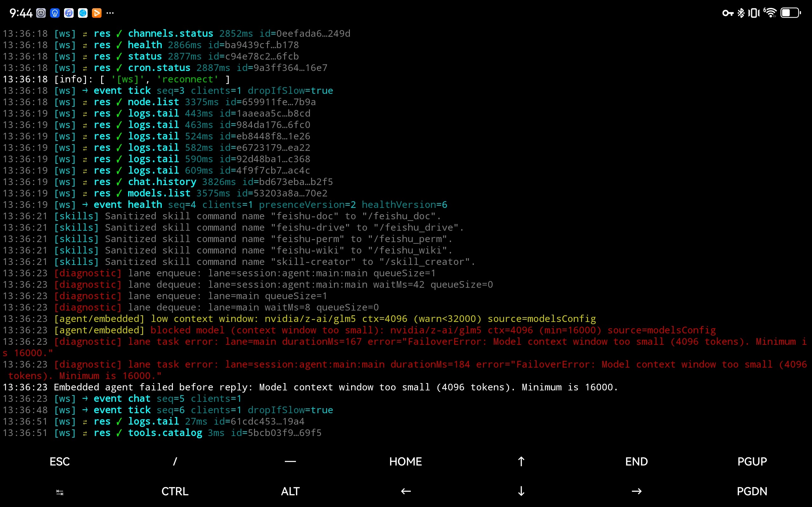Open the three-dots notification overflow
This screenshot has height=507, width=812.
click(x=110, y=13)
